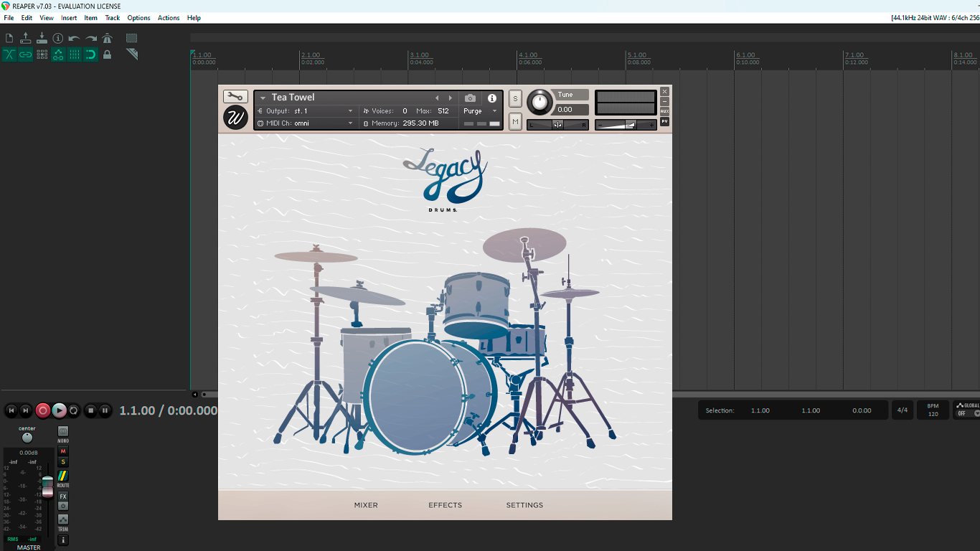This screenshot has width=980, height=551.
Task: Click the BPM 120 tempo field
Action: click(x=933, y=410)
